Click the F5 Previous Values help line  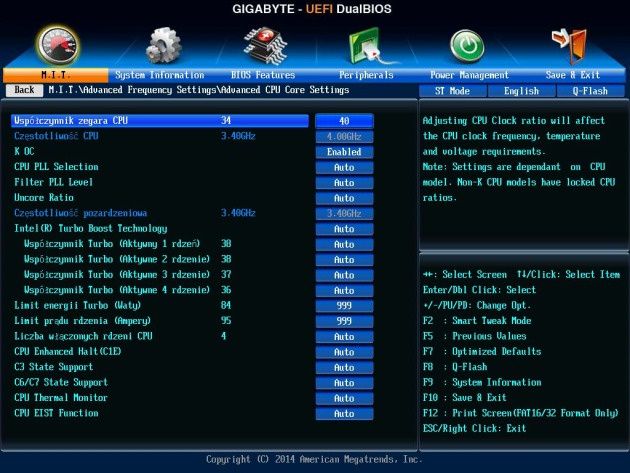(475, 336)
